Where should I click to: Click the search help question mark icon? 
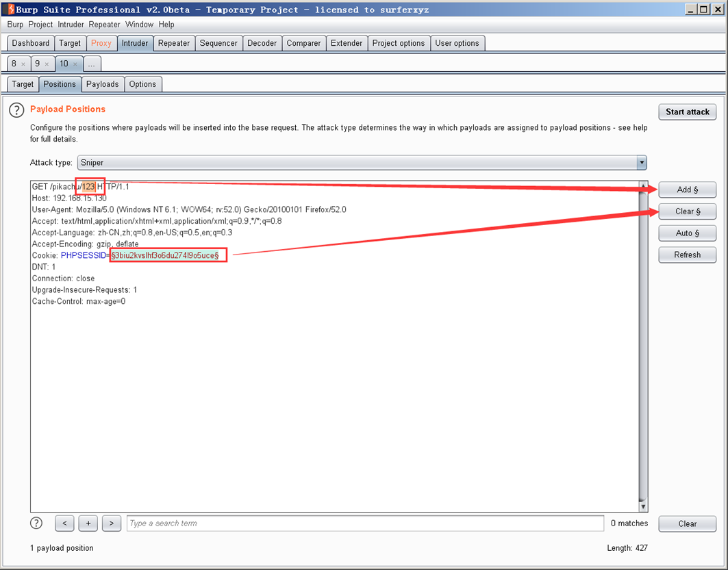(x=36, y=523)
